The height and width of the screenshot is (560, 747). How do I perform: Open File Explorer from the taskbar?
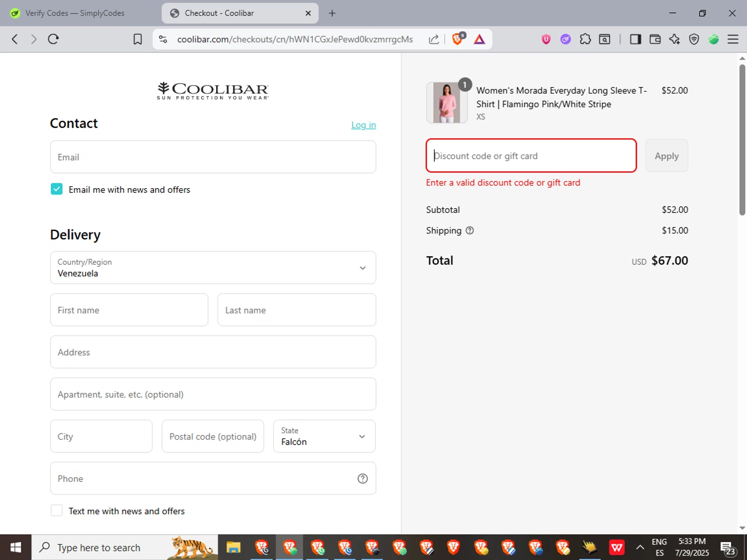(234, 548)
